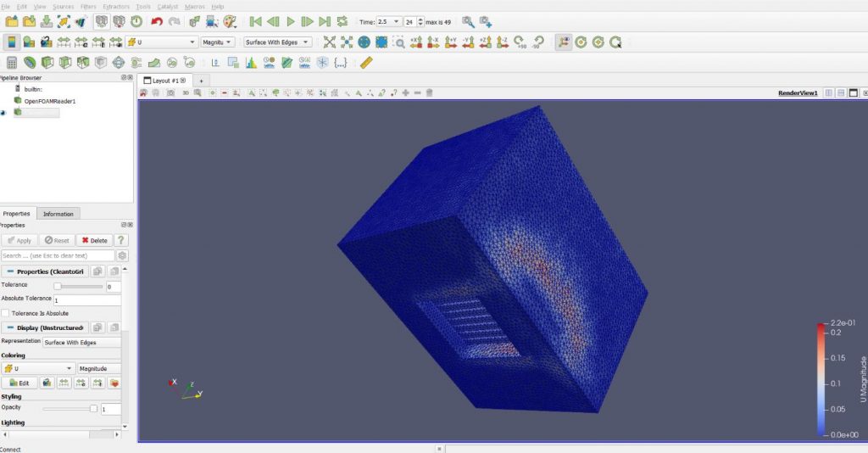Click the Edit color map button
The image size is (868, 453).
tap(19, 383)
